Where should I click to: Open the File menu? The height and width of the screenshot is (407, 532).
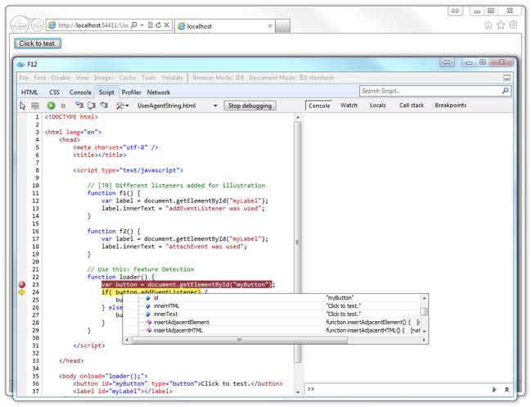(x=24, y=78)
